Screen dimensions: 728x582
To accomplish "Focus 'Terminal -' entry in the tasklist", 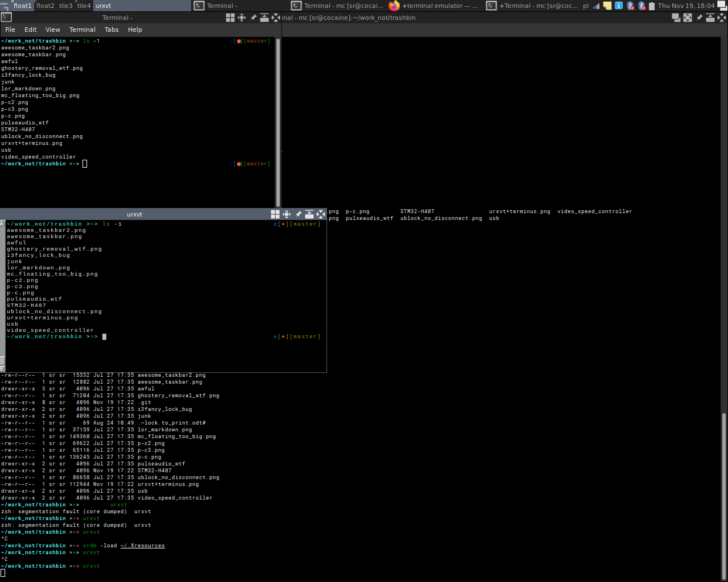I will 239,6.
